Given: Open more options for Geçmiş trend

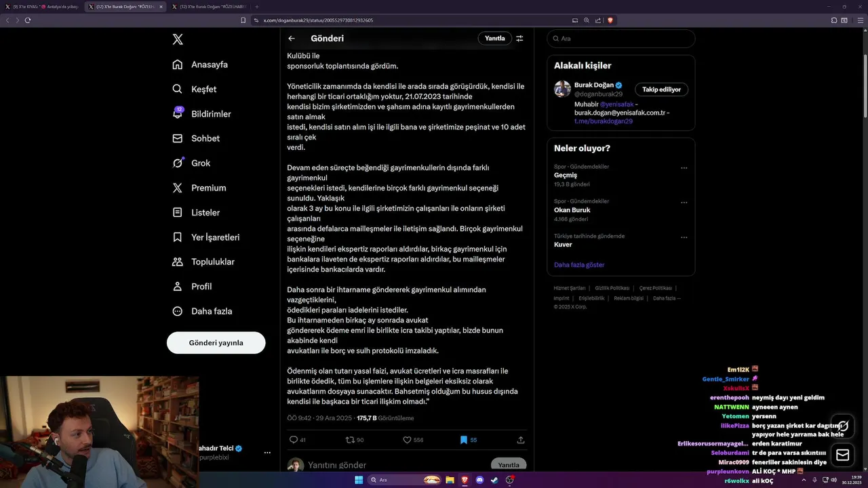Looking at the screenshot, I should click(684, 168).
